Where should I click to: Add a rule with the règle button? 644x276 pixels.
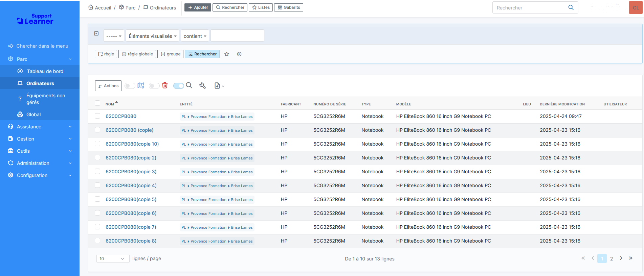[106, 54]
